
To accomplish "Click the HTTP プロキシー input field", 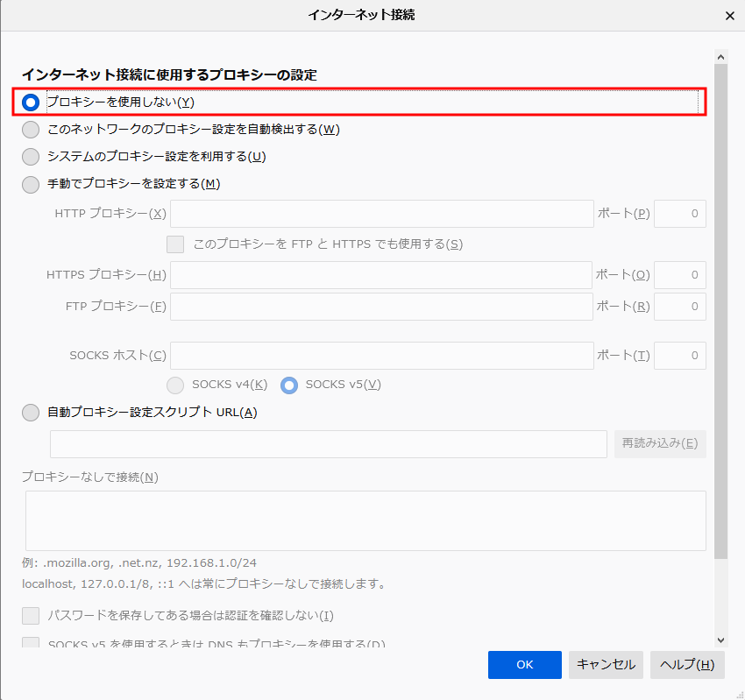I will tap(382, 214).
